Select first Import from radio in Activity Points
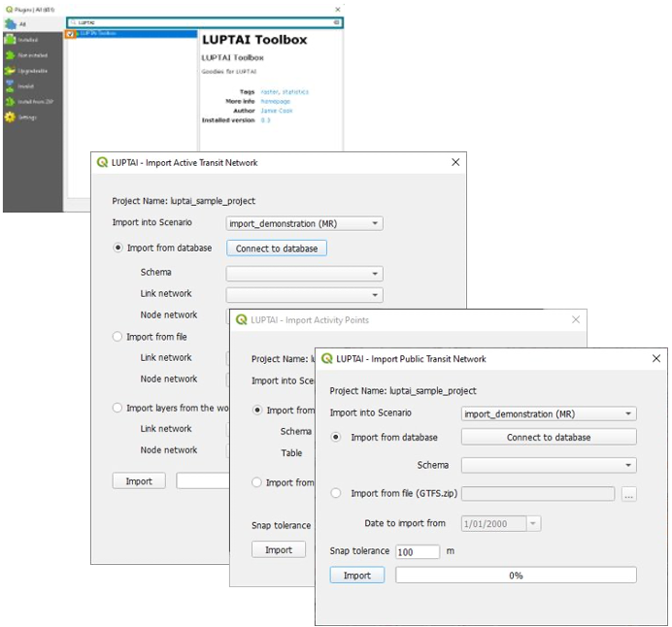This screenshot has height=627, width=672. 256,410
